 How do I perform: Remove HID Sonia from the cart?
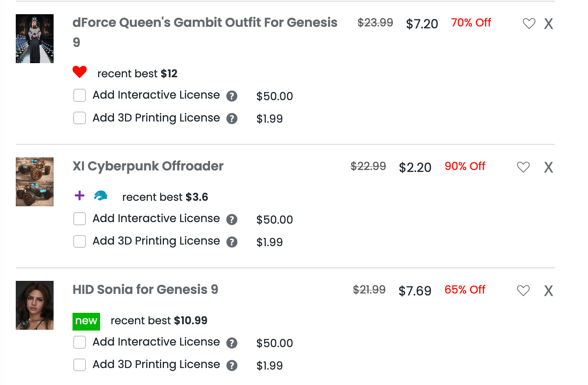point(548,291)
